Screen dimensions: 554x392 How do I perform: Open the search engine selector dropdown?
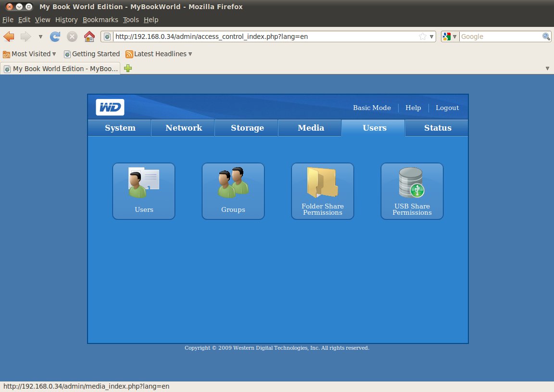pyautogui.click(x=450, y=37)
